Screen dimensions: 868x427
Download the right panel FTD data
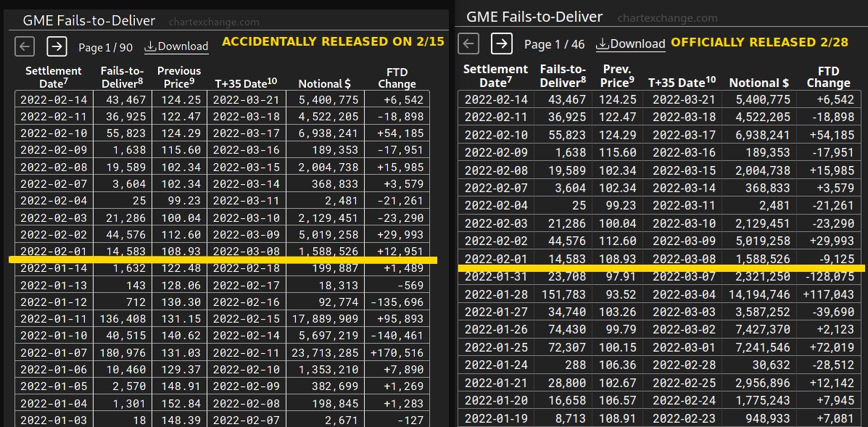[x=631, y=44]
